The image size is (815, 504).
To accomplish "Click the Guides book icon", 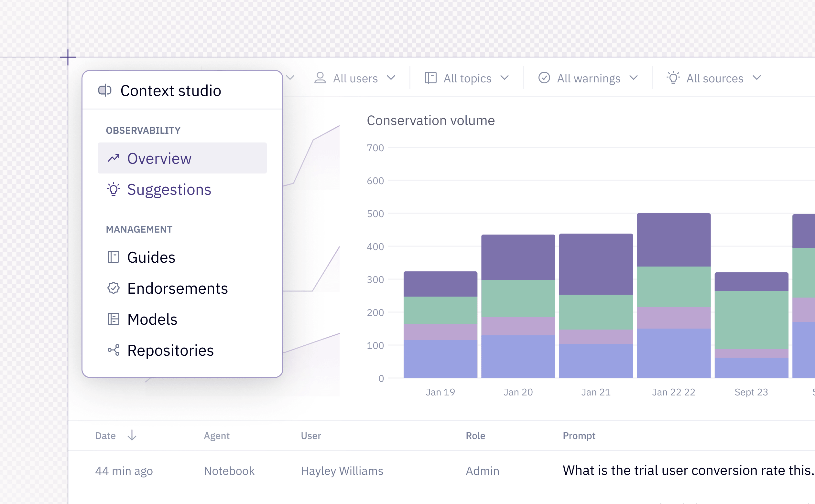I will [x=114, y=257].
